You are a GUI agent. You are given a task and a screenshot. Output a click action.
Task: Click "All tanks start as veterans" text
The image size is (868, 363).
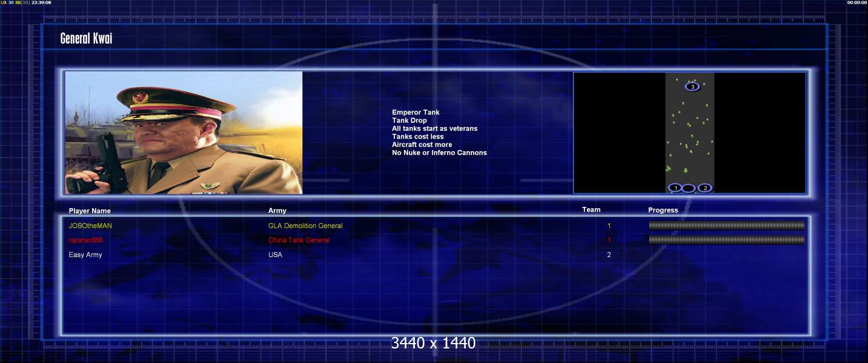click(x=435, y=128)
